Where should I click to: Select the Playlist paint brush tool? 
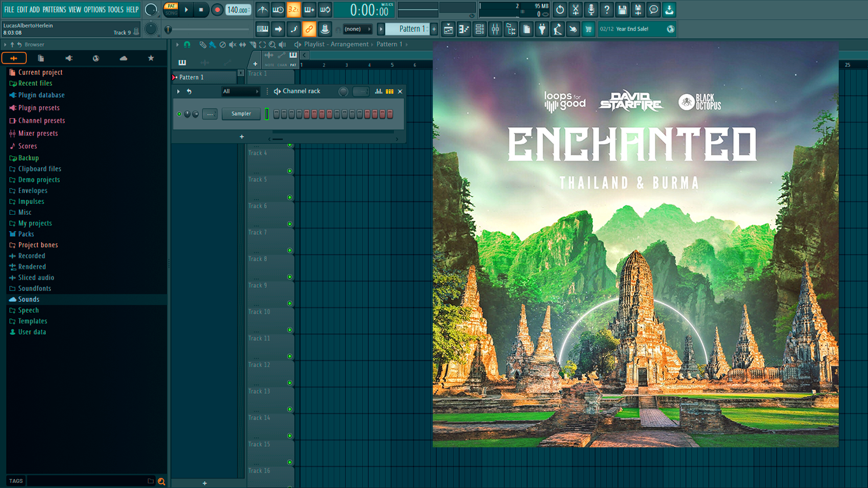[x=212, y=44]
